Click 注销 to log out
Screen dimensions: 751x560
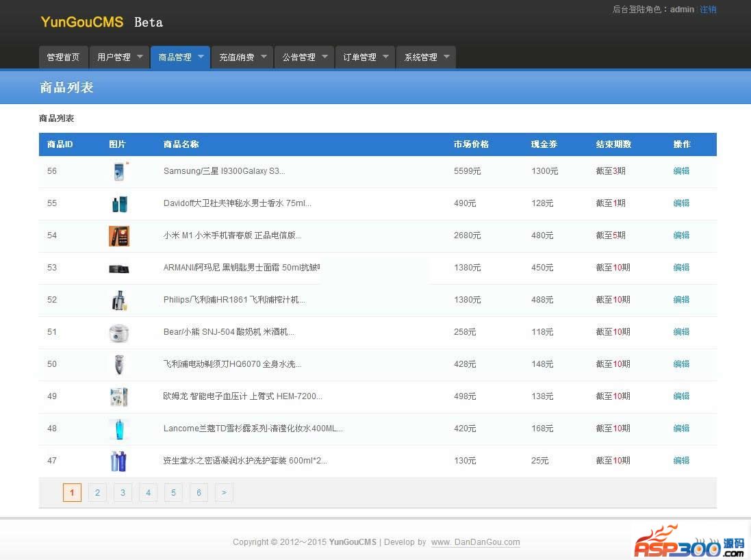click(708, 10)
